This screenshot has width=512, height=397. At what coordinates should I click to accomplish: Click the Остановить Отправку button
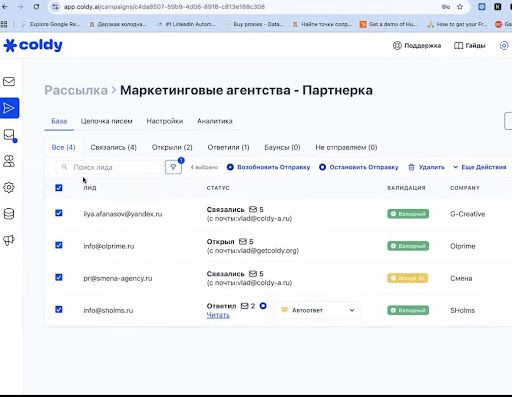[359, 167]
